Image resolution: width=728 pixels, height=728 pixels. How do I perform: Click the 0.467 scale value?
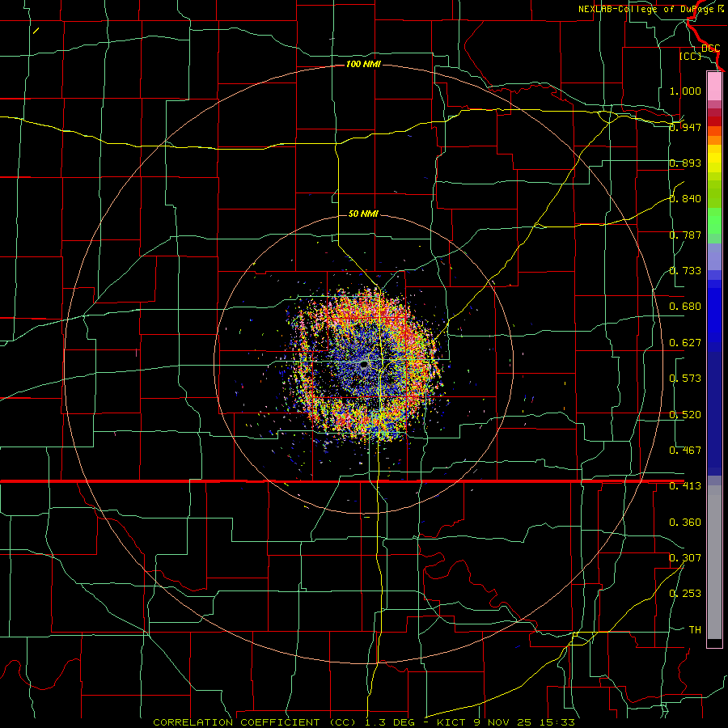[685, 451]
